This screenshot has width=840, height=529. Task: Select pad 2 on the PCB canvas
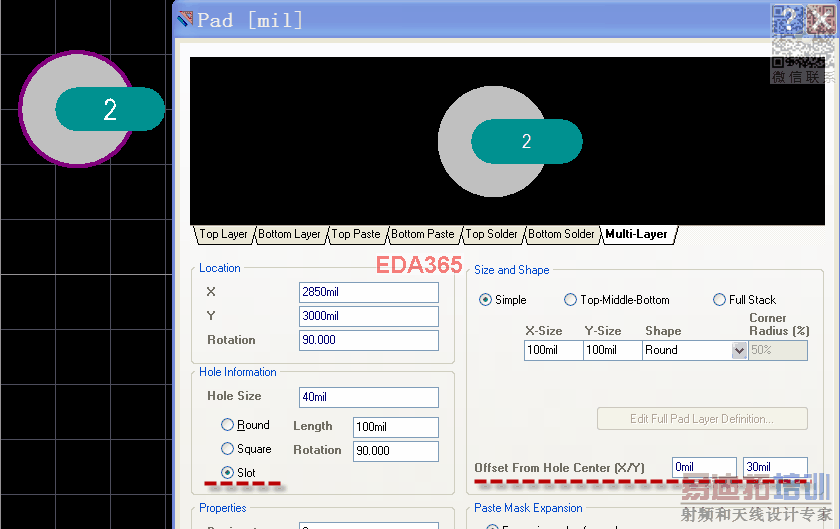click(92, 109)
